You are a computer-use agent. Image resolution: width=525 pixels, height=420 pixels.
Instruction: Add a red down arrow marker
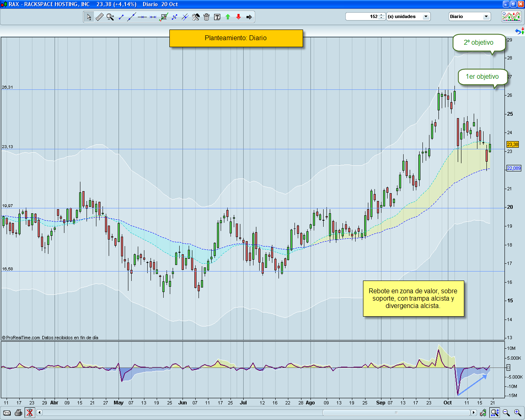click(238, 17)
